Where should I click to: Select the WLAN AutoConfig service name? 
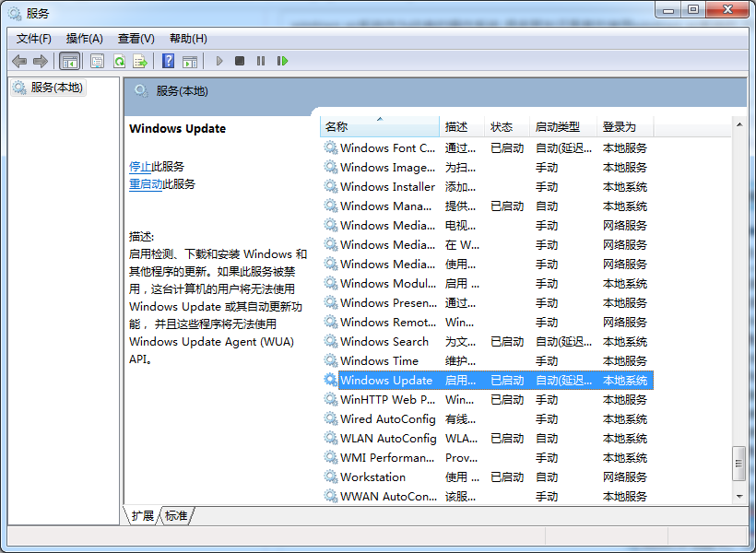[388, 438]
